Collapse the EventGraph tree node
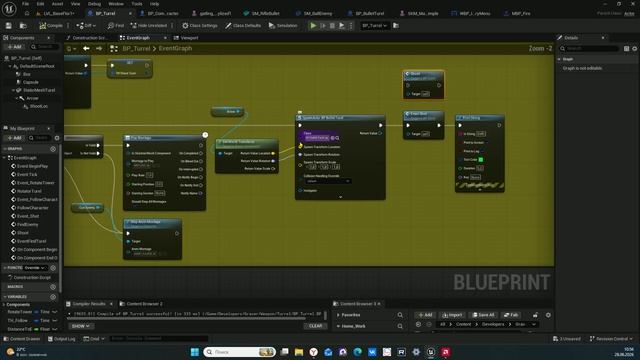This screenshot has width=640, height=360. tap(4, 158)
